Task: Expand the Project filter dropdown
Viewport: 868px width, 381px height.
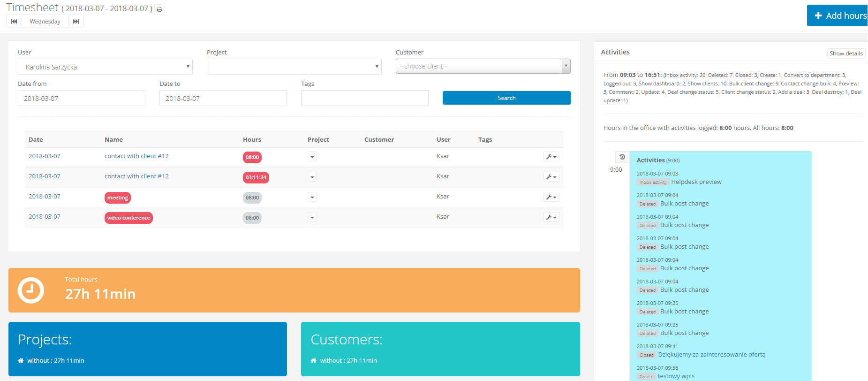Action: coord(294,67)
